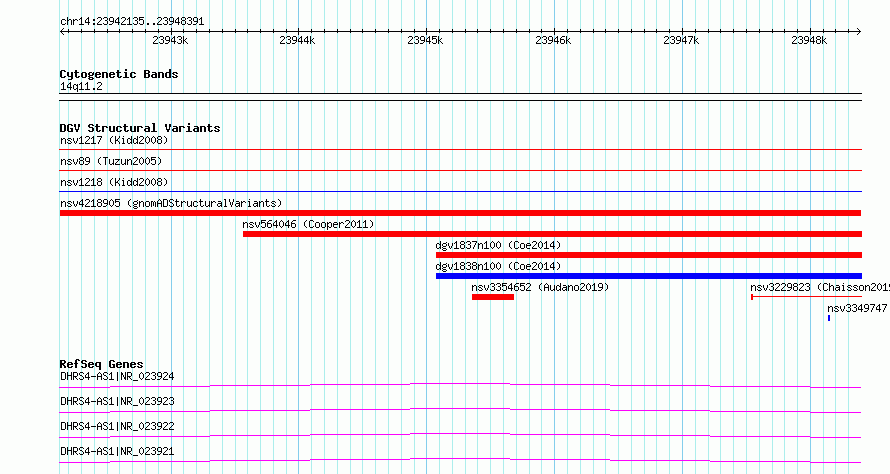
Task: Click the 23948k ruler tick label
Action: pyautogui.click(x=809, y=40)
